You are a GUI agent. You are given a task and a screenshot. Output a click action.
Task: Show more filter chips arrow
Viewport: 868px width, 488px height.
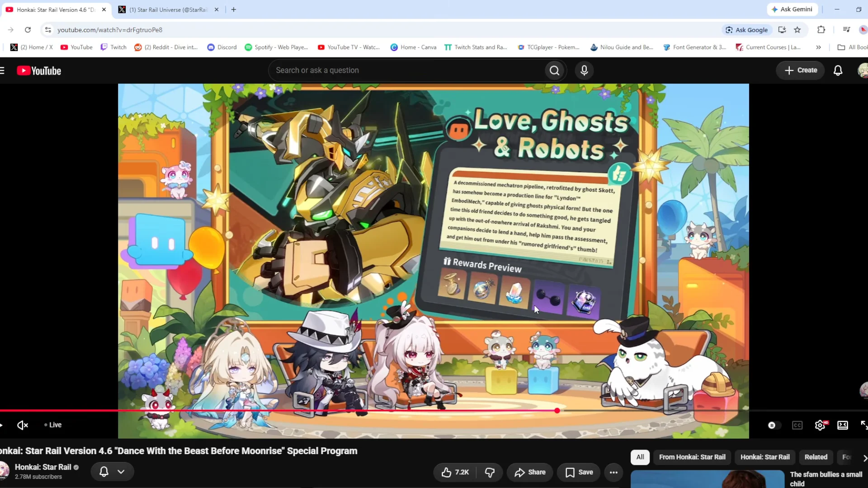864,458
